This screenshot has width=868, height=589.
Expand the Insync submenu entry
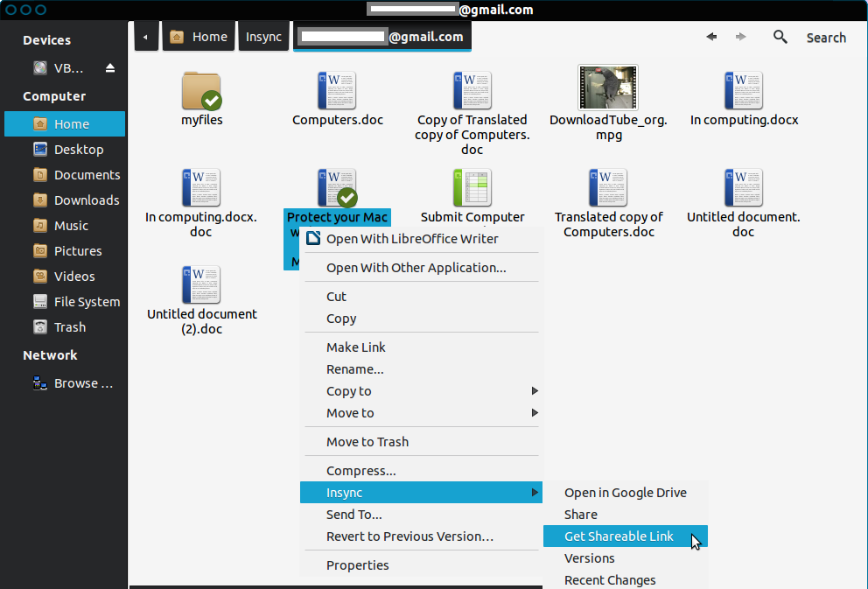click(421, 492)
